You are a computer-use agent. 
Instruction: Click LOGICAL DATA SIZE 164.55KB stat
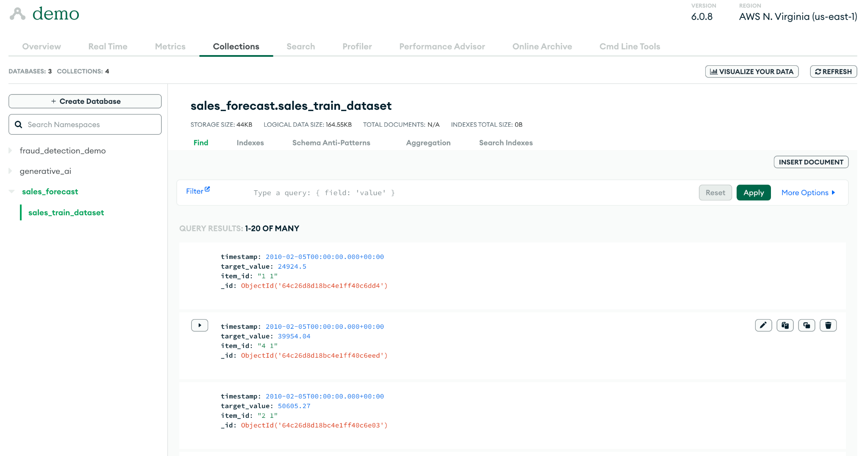[308, 125]
